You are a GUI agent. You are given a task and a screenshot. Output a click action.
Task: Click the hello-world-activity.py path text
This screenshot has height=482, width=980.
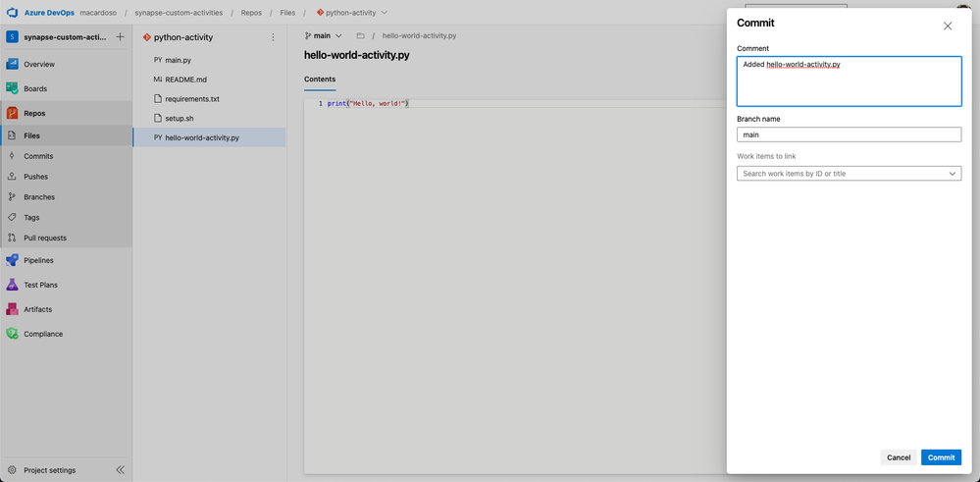point(420,35)
